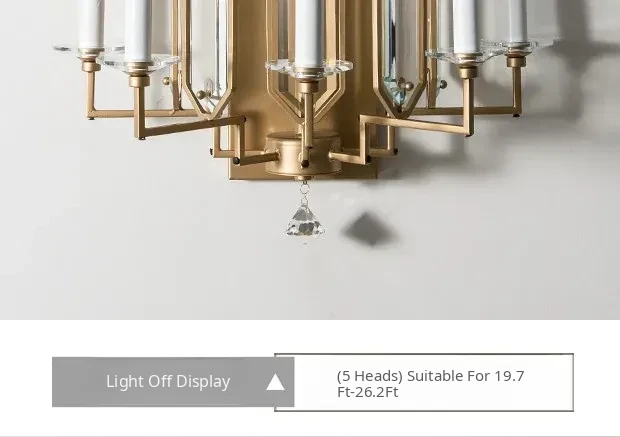Click the second candle from the left
Screen dimensions: 620x437
pyautogui.click(x=138, y=31)
